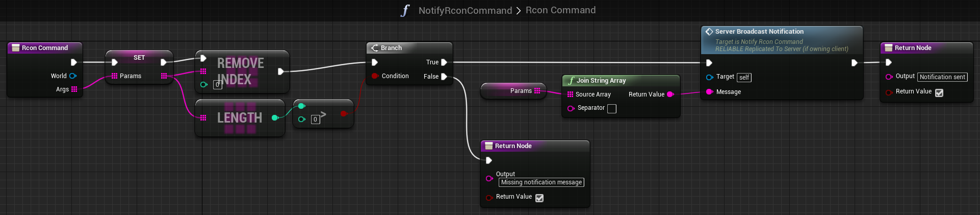Click the Message pin on Server Broadcast Notification

(x=709, y=91)
